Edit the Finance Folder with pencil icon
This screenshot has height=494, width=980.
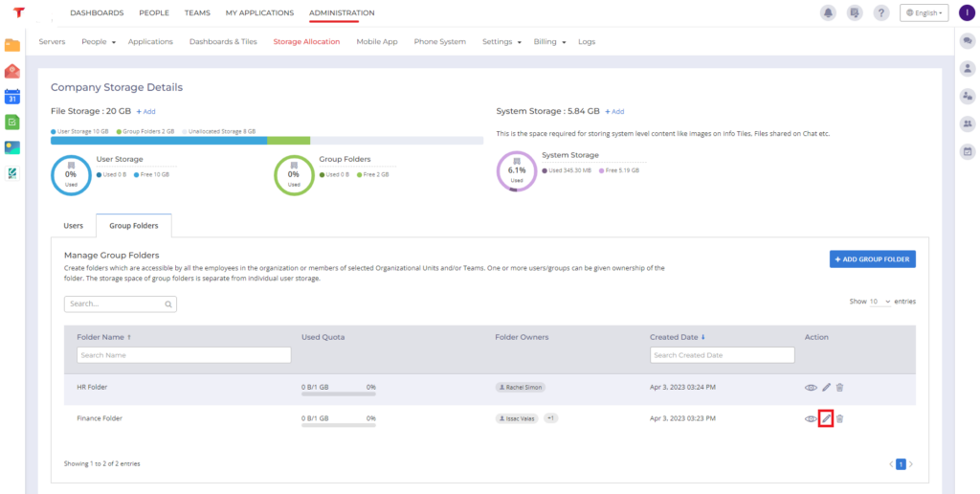coord(826,418)
